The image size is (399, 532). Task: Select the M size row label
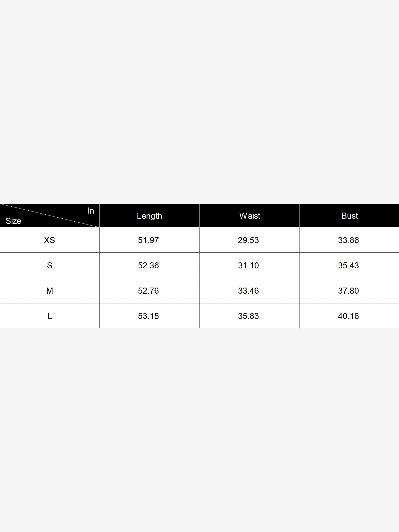49,291
